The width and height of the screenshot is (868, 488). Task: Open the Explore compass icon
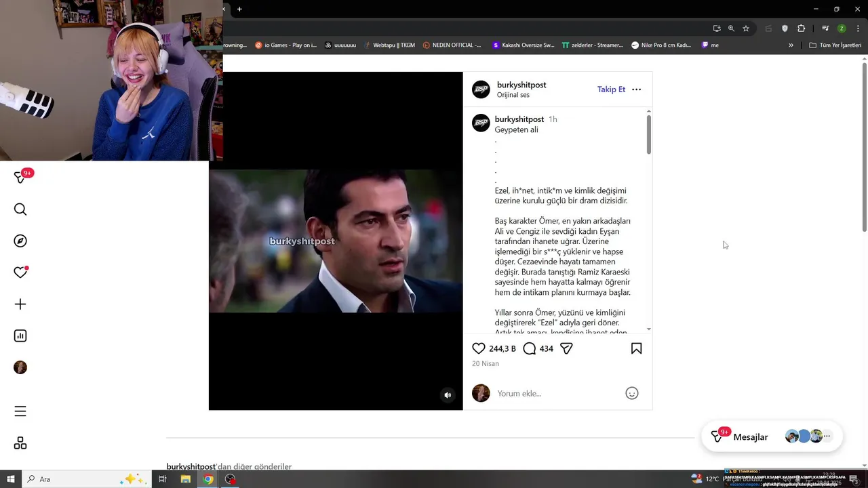[20, 241]
